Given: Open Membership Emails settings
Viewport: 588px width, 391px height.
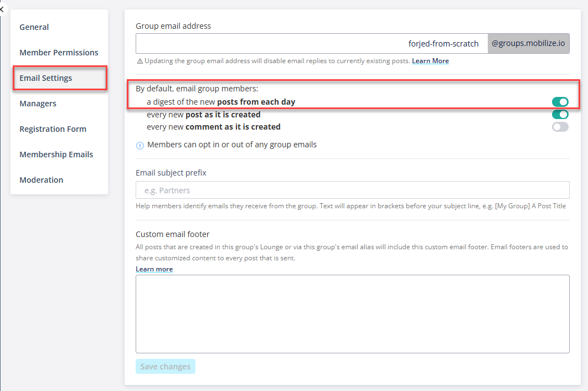Looking at the screenshot, I should [56, 155].
